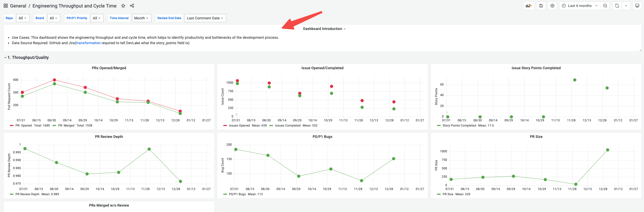The height and width of the screenshot is (212, 644).
Task: Refresh the dashboard
Action: click(617, 6)
